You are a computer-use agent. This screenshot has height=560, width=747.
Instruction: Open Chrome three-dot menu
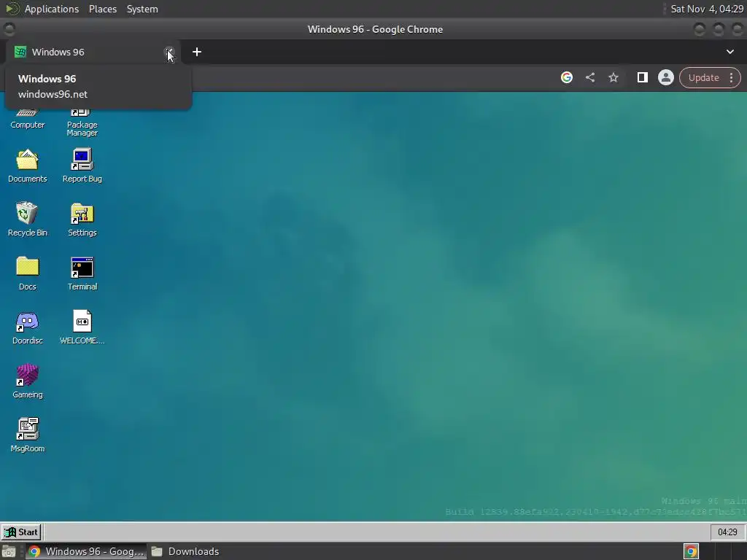coord(731,77)
